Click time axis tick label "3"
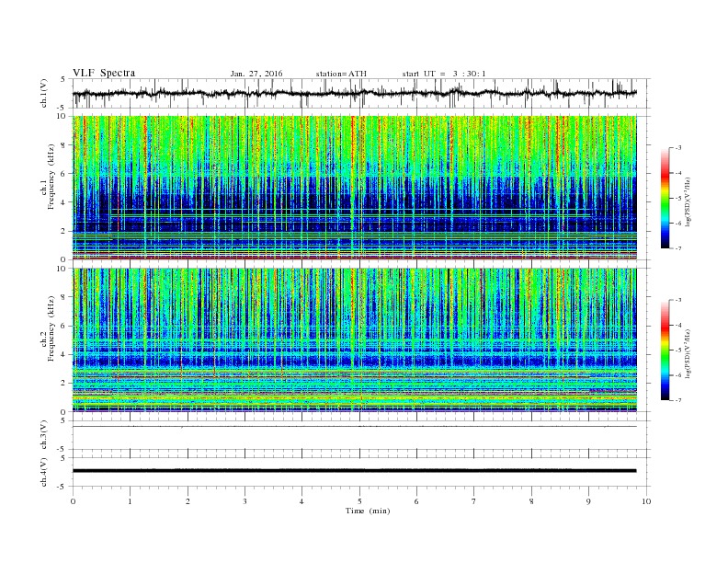Screen dimensions: 728x563 [245, 501]
